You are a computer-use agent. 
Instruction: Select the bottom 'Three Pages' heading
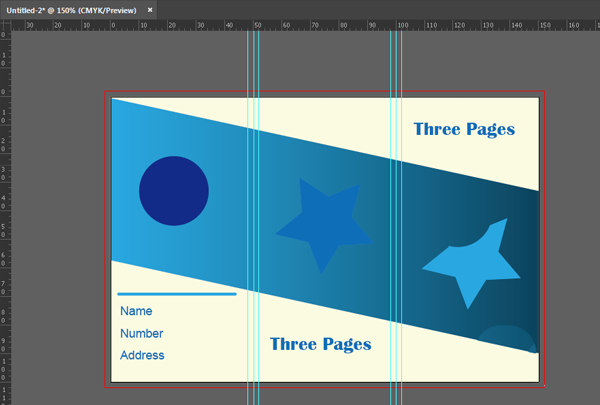click(320, 345)
